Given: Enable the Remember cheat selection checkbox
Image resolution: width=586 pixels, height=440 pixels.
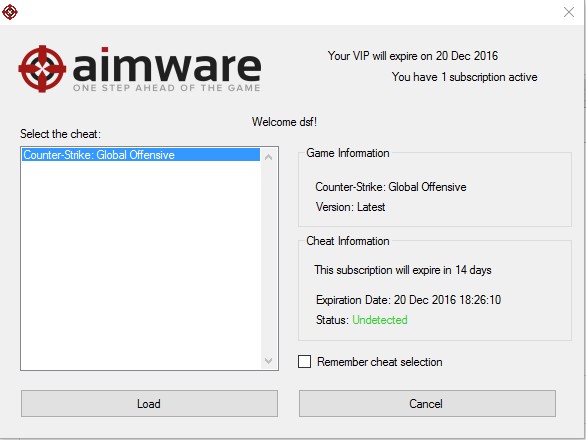Looking at the screenshot, I should (305, 361).
